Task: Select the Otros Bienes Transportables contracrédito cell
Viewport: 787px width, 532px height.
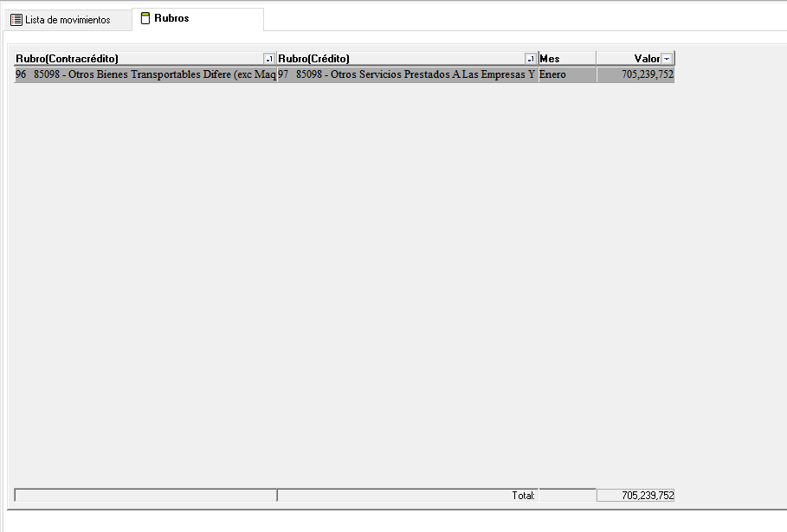Action: (145, 75)
